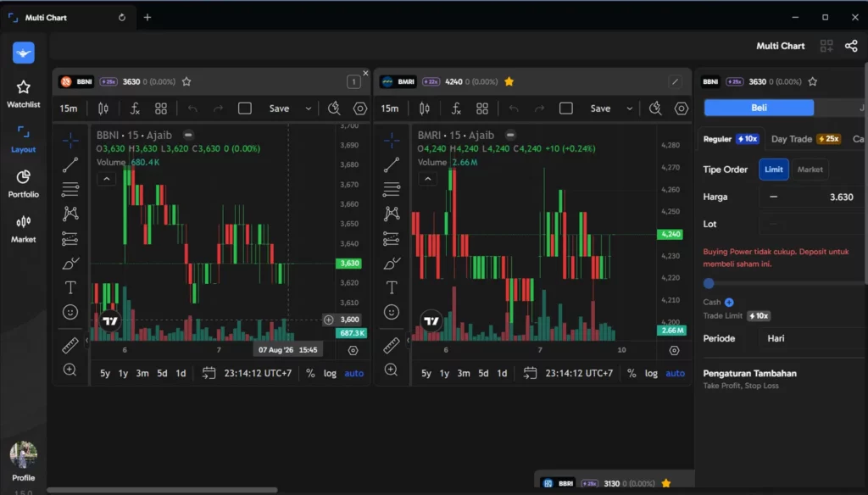
Task: Open the Market sidebar section
Action: [23, 229]
